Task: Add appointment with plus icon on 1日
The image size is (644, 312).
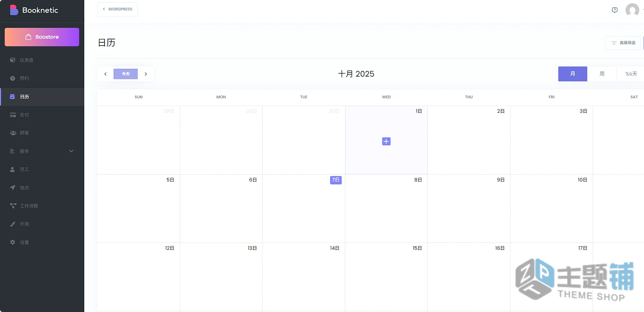Action: point(386,141)
